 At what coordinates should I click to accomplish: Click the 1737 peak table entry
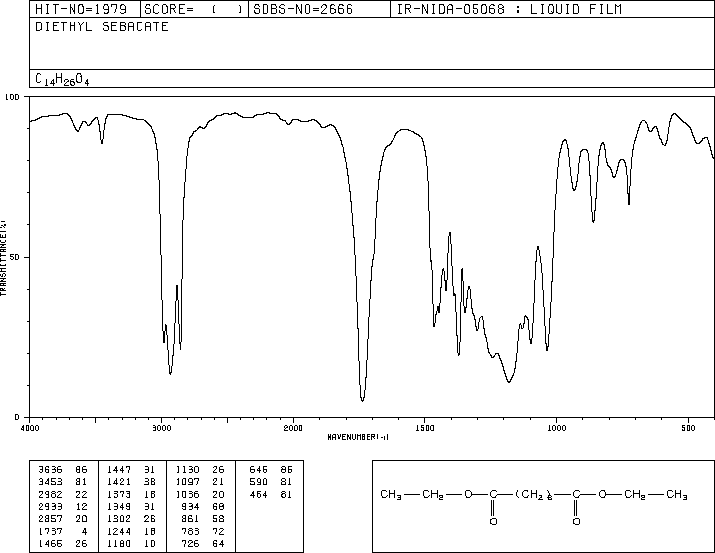pos(62,531)
